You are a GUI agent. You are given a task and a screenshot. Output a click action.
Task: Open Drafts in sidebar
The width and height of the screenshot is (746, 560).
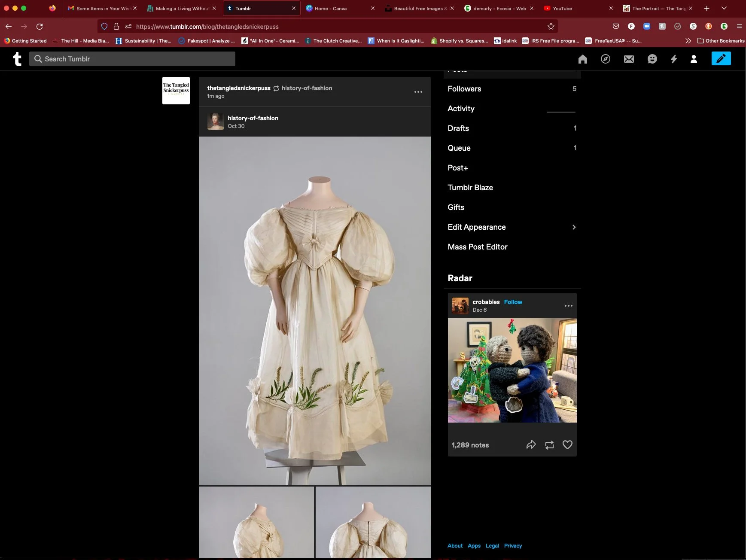pos(512,128)
